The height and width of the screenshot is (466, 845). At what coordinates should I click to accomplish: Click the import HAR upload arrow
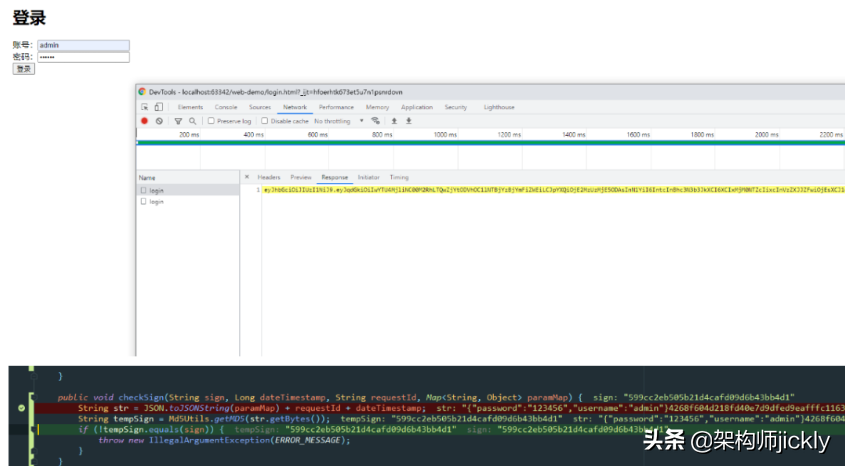394,121
